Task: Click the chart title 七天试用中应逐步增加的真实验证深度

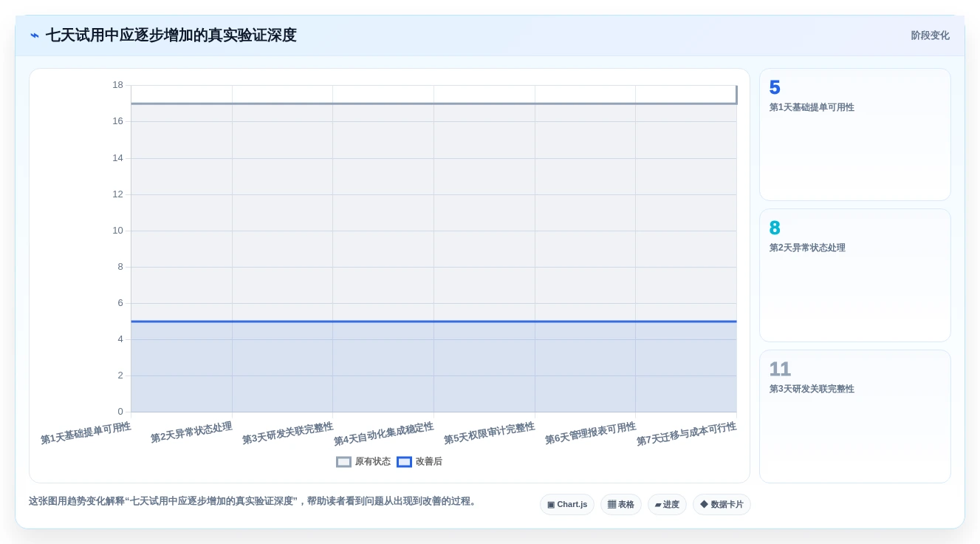Action: pyautogui.click(x=171, y=35)
